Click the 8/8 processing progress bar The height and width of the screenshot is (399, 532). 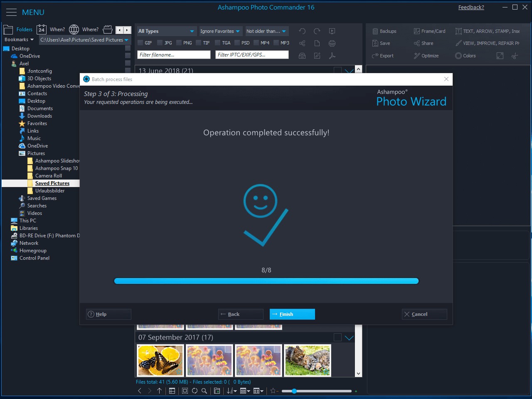[266, 281]
